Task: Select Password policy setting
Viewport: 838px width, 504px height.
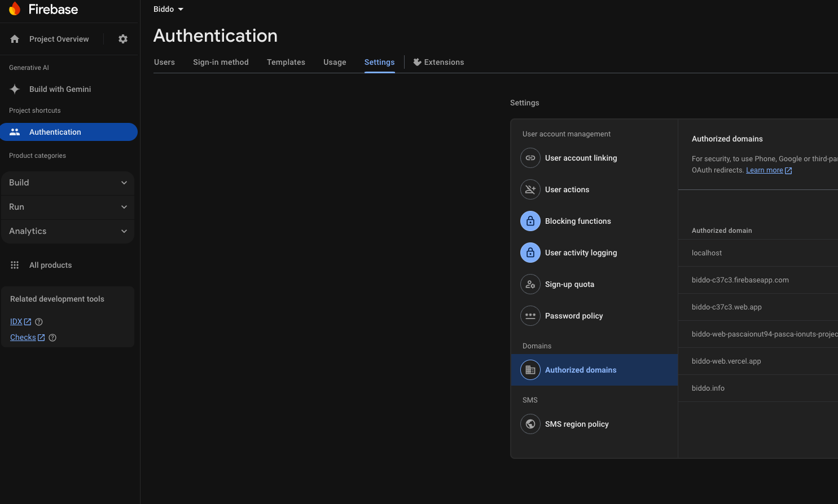Action: tap(594, 316)
